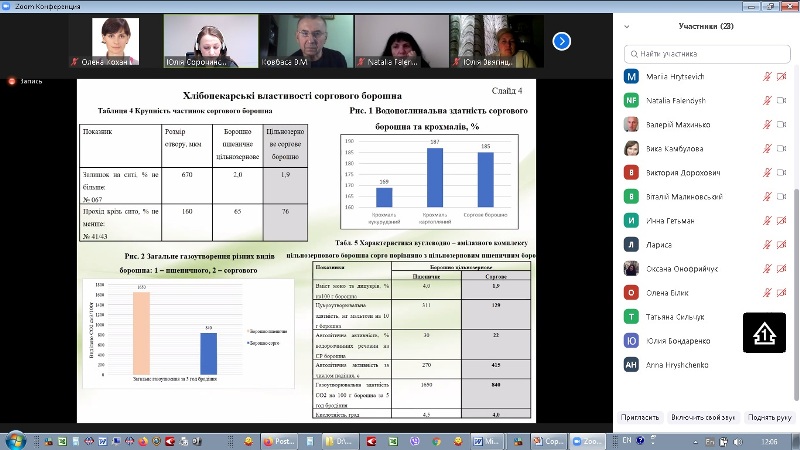Toggle Natalia Falendysh's muted microphone icon
Screen dimensions: 800x450
coord(767,101)
